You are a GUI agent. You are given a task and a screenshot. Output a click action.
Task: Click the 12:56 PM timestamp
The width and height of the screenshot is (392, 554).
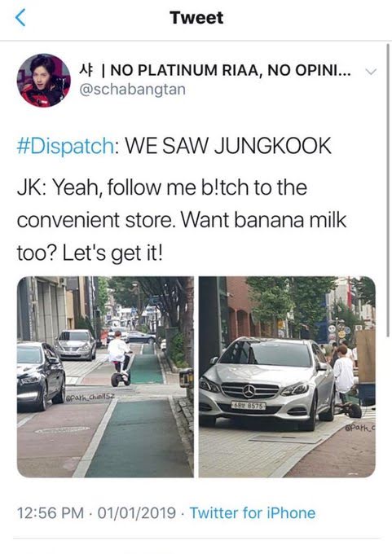pos(51,513)
